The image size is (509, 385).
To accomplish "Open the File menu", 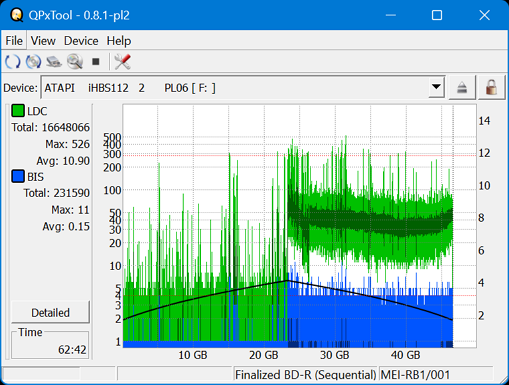I will coord(14,41).
